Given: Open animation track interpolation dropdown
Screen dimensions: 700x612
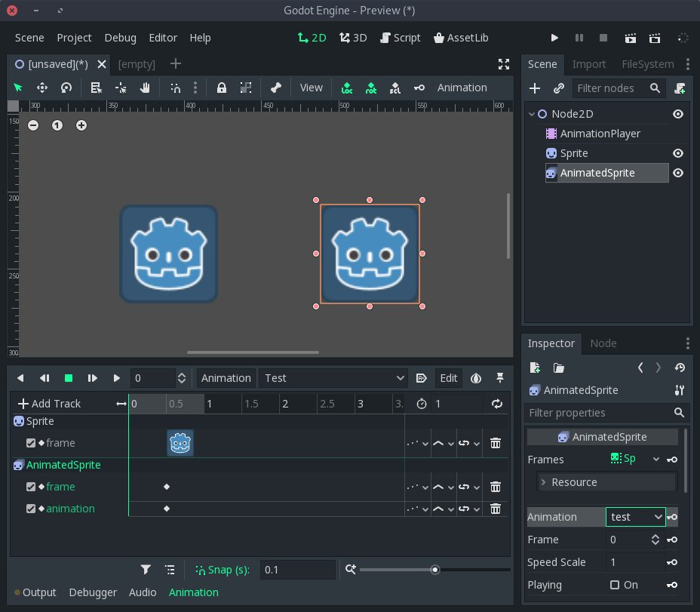Looking at the screenshot, I should click(x=444, y=509).
